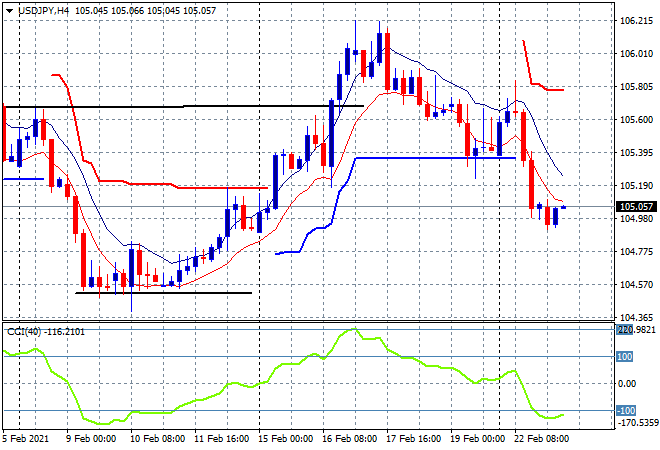660x450 pixels.
Task: Click the chart menu triangle beside USDJPY,H4
Action: point(9,11)
